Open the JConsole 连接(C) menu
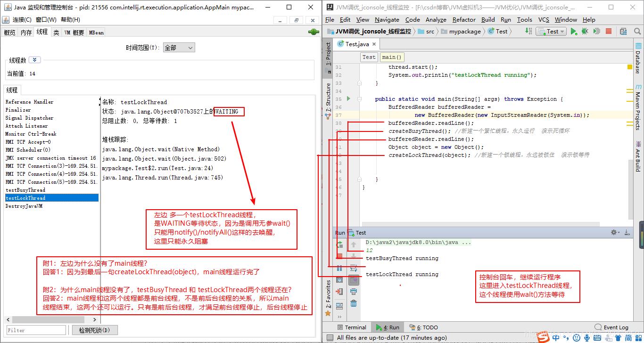Screen dimensions: 644x343 tap(22, 19)
